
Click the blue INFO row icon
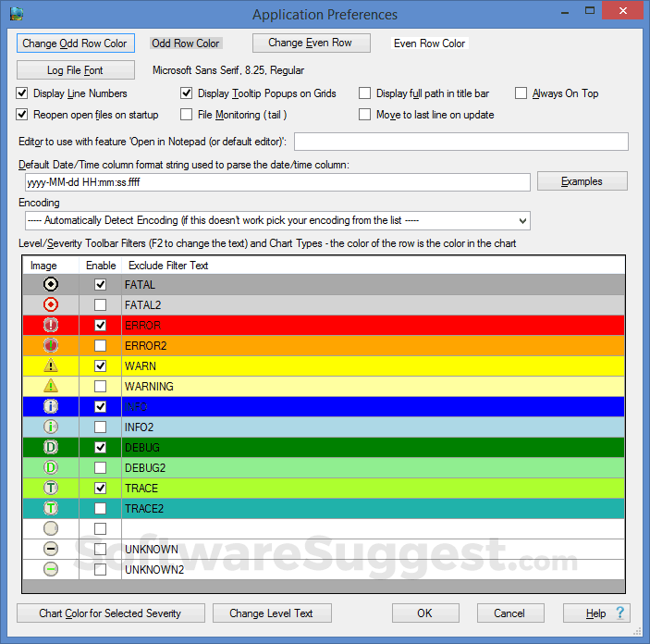51,407
